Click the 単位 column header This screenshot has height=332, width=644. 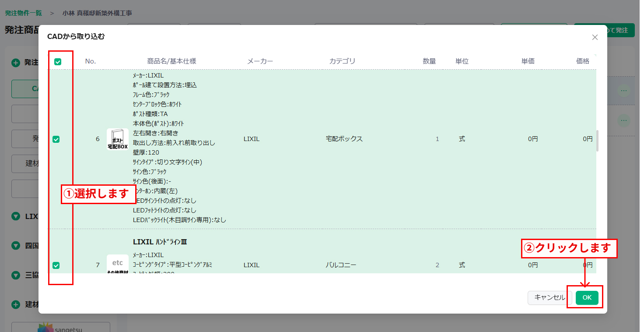[462, 61]
